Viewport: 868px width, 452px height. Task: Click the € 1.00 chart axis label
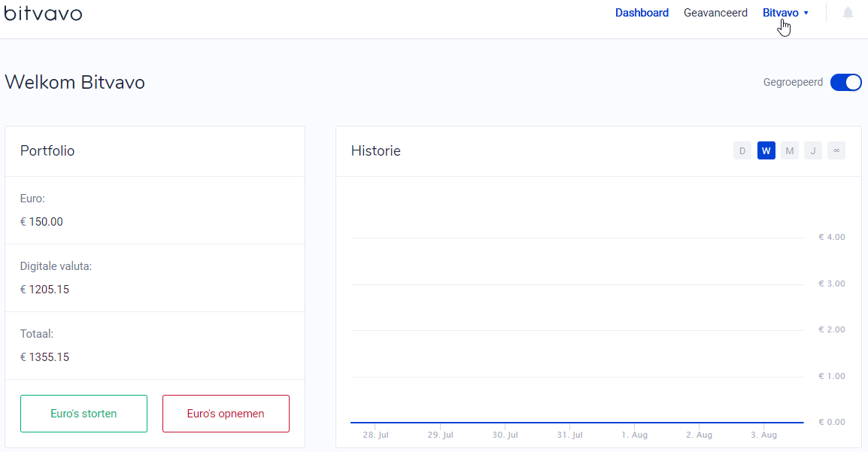832,375
